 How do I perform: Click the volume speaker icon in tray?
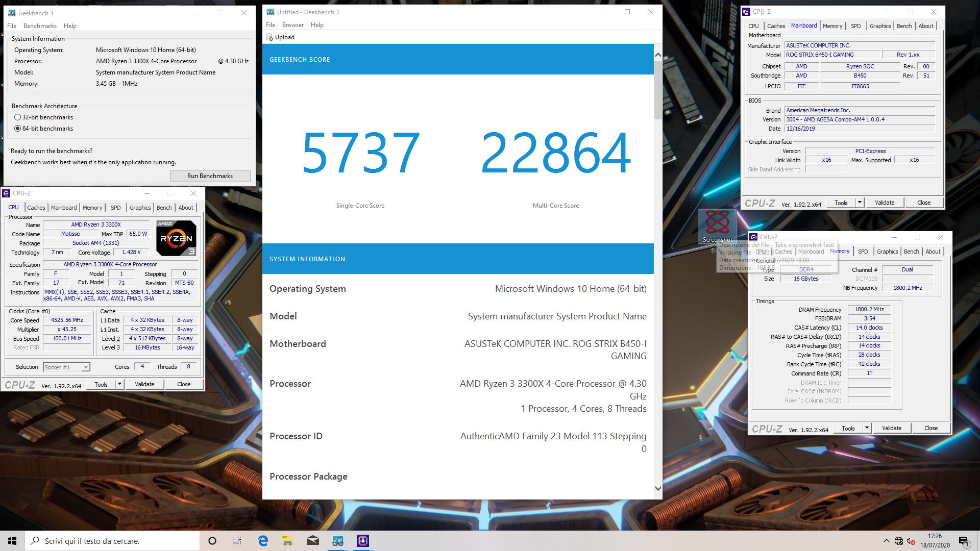911,541
